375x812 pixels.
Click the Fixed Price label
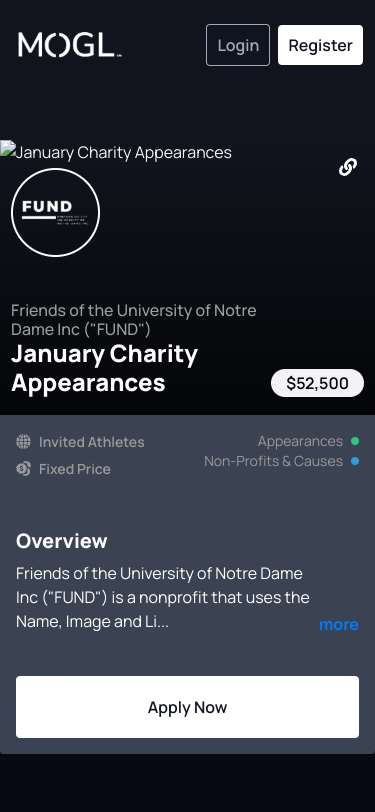pos(75,469)
